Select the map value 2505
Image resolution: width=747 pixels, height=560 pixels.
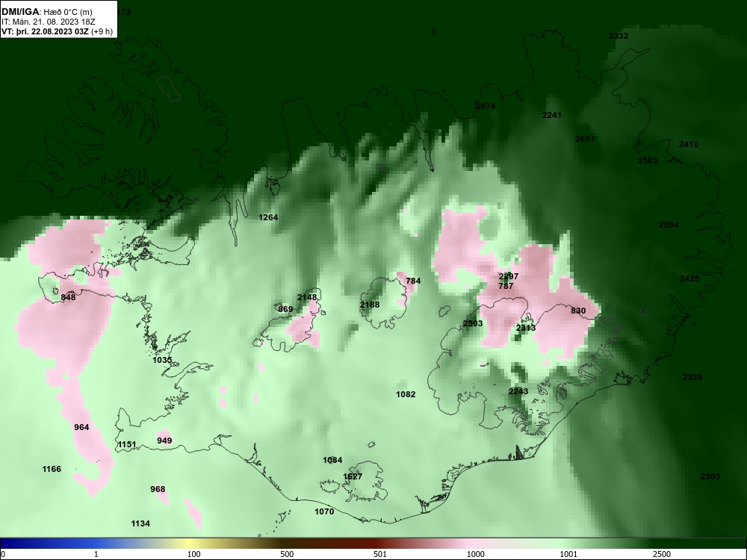click(x=710, y=476)
